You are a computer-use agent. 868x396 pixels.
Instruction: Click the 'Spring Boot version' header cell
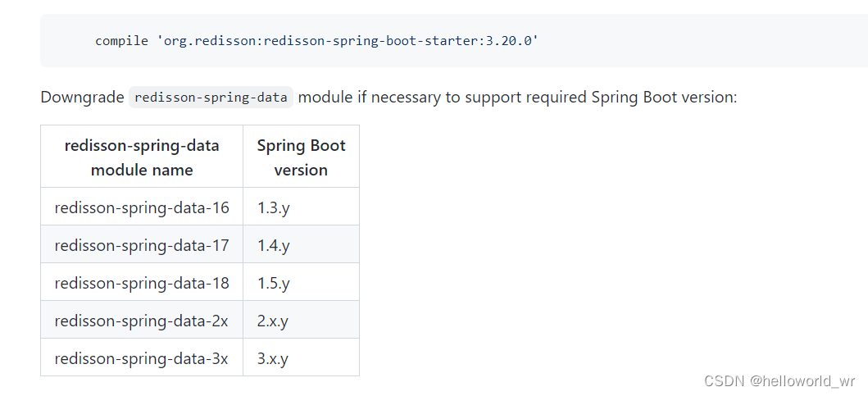coord(301,157)
